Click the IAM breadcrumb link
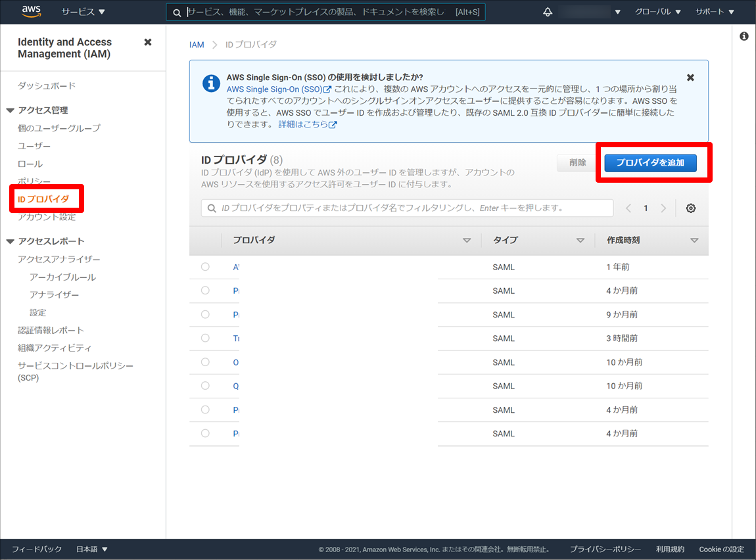Image resolution: width=756 pixels, height=560 pixels. pyautogui.click(x=197, y=45)
